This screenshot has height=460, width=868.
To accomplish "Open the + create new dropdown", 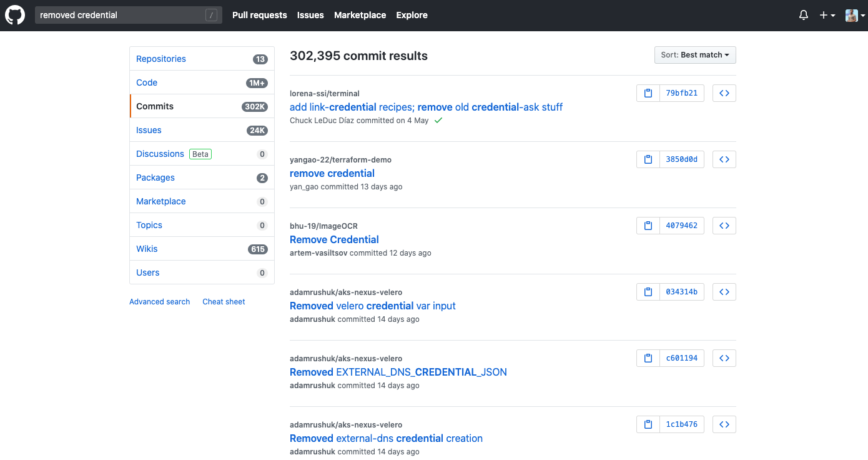I will (827, 15).
